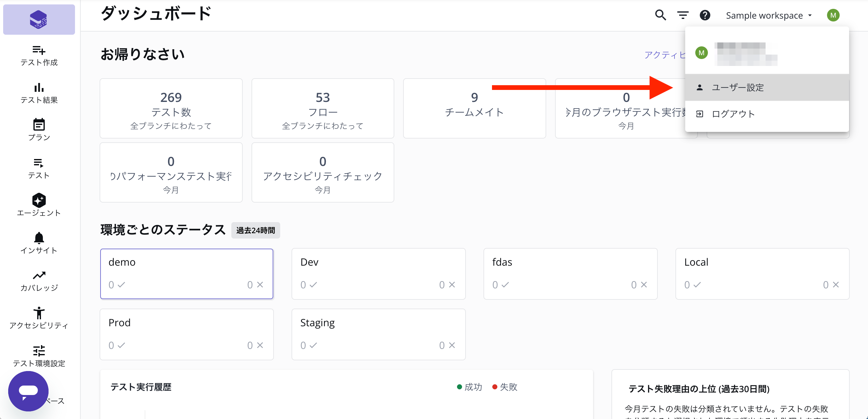Click the 過去24時間 badge
Viewport: 868px width, 419px height.
[255, 230]
